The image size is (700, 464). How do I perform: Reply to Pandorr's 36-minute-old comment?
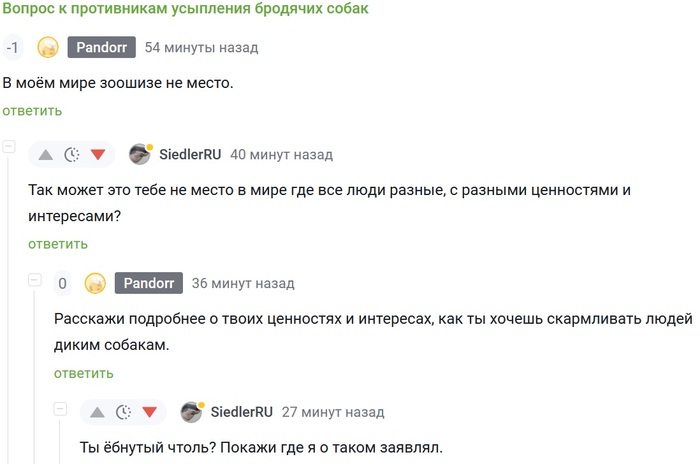tap(84, 373)
